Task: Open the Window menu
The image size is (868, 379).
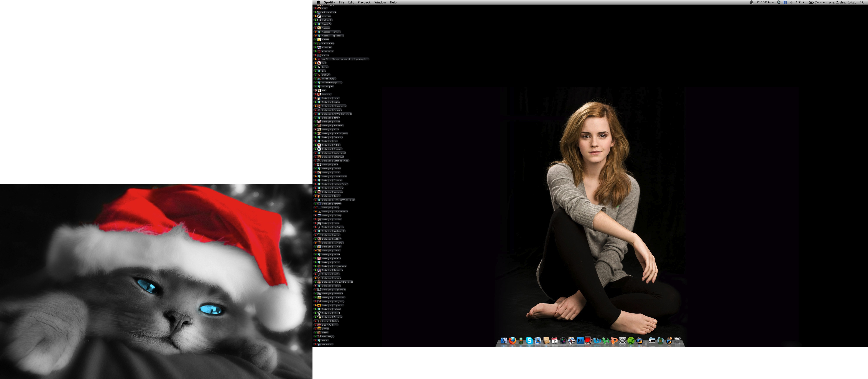Action: (x=380, y=2)
